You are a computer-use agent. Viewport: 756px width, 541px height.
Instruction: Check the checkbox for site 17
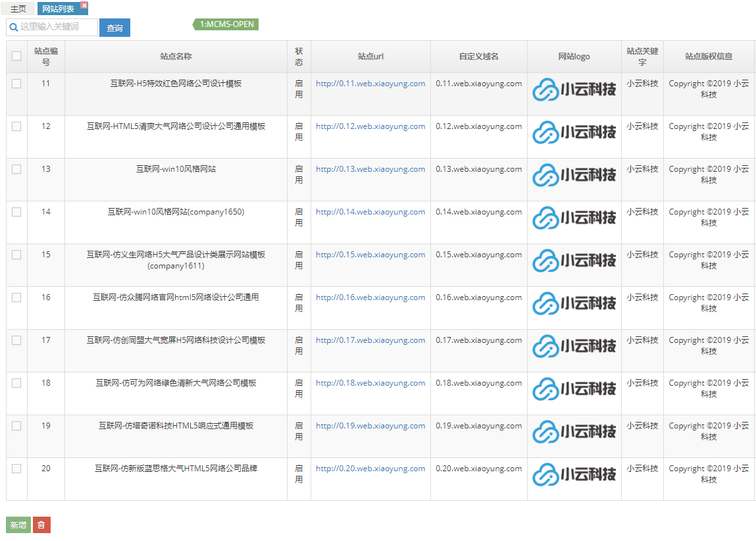16,340
